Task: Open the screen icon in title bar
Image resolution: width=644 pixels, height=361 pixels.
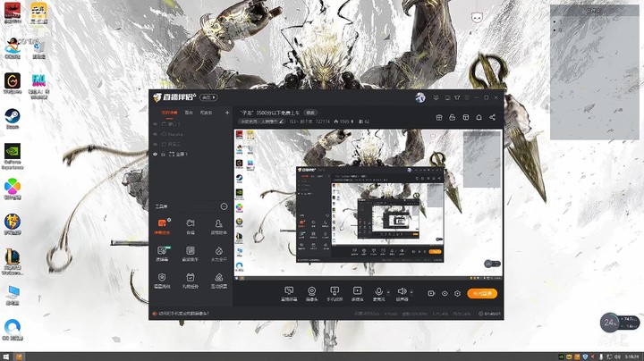Action: tap(447, 97)
